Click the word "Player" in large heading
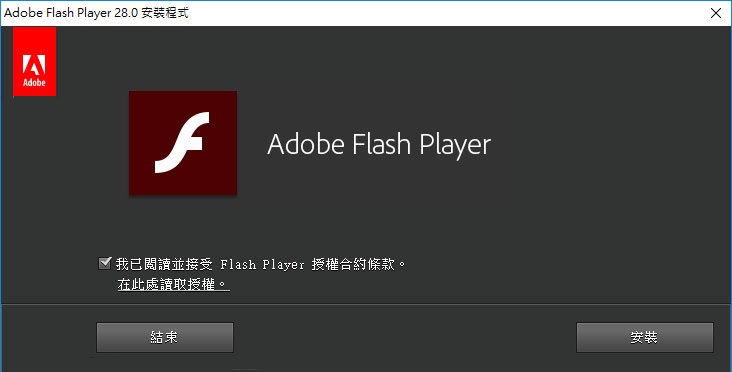732x372 pixels. [455, 145]
